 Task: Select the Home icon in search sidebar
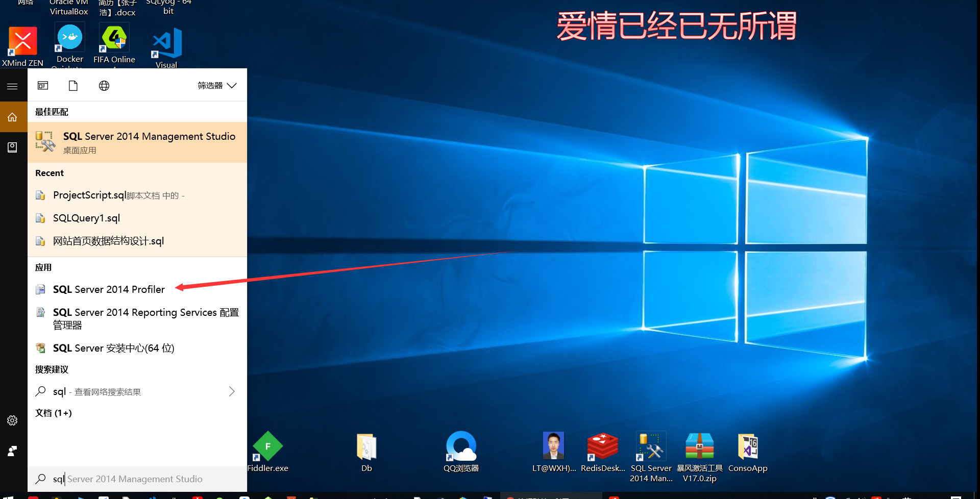(x=12, y=117)
